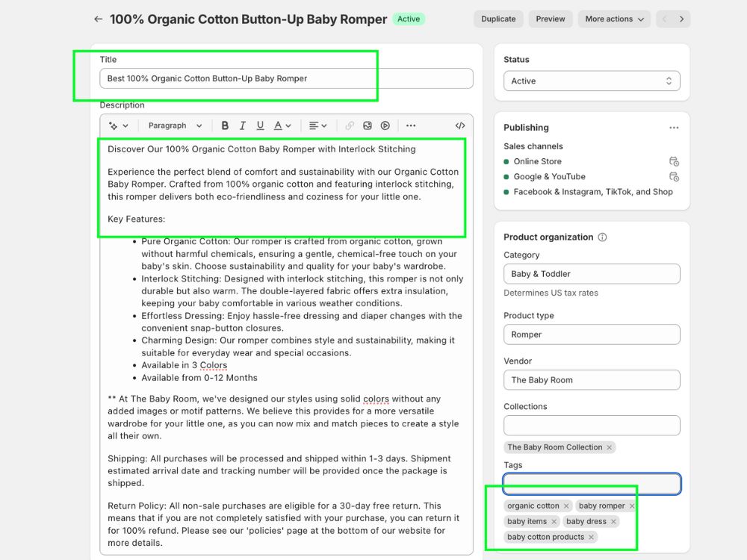Click the Preview button

coord(551,19)
